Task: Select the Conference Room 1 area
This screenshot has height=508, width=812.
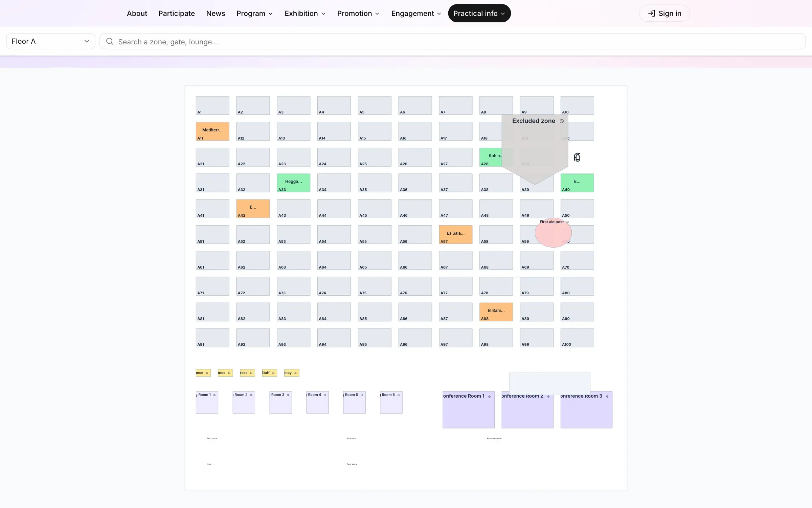Action: 469,410
